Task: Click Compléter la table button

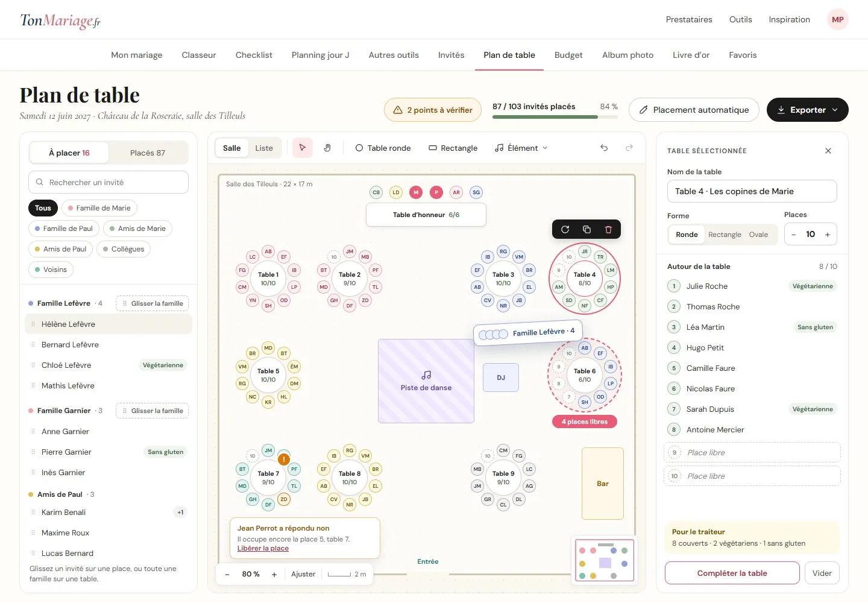Action: (732, 573)
